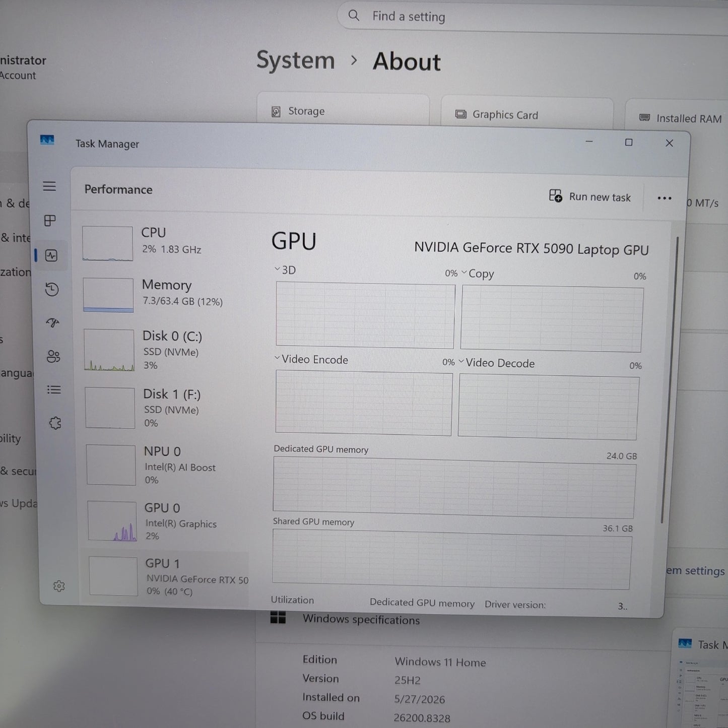The width and height of the screenshot is (728, 728).
Task: Click the 3D usage graph
Action: point(365,315)
